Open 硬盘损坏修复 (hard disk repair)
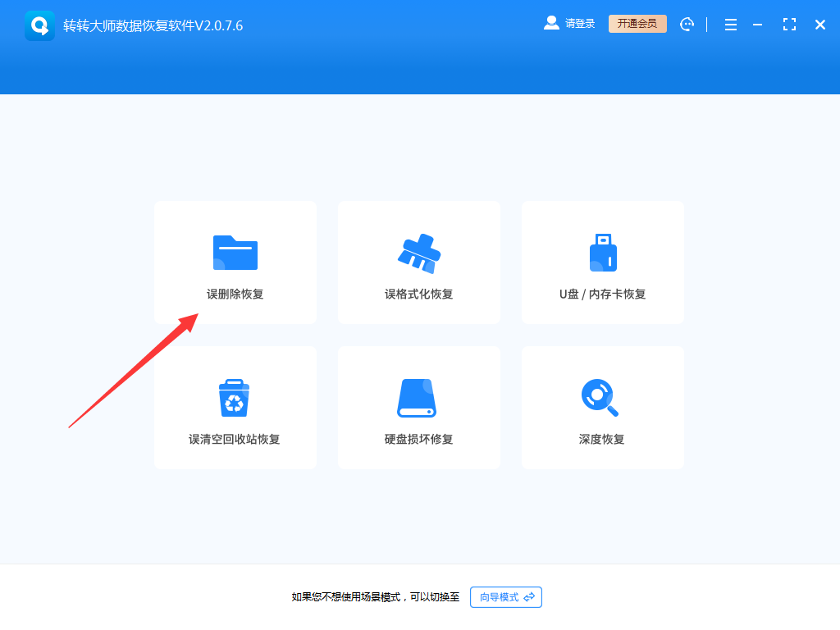 [418, 408]
